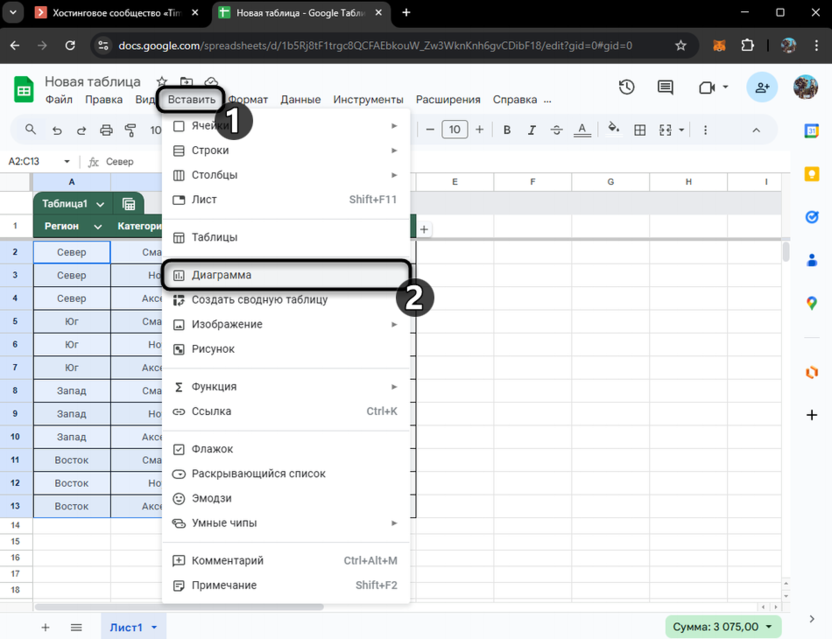The height and width of the screenshot is (639, 832).
Task: Open version history clock icon
Action: 627,88
